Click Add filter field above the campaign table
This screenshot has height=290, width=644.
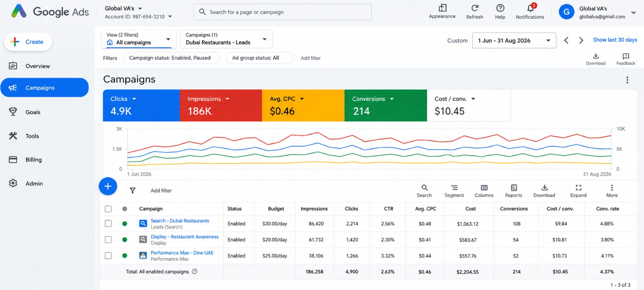161,191
